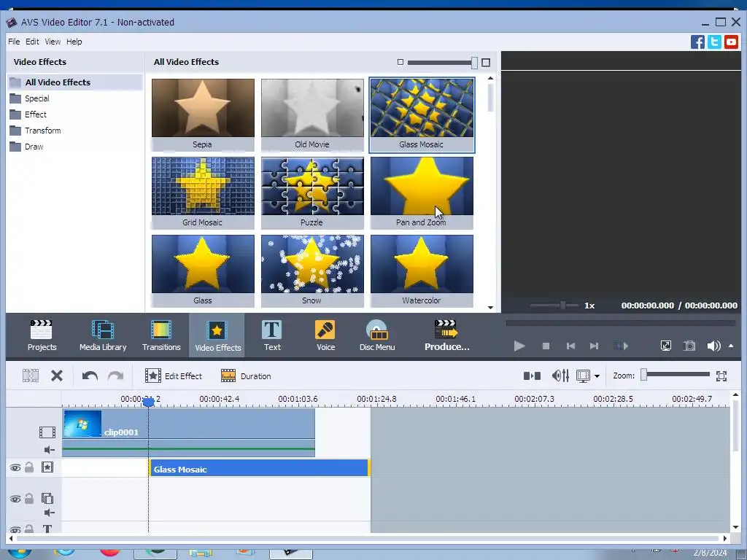
Task: Open the Projects section
Action: 42,335
